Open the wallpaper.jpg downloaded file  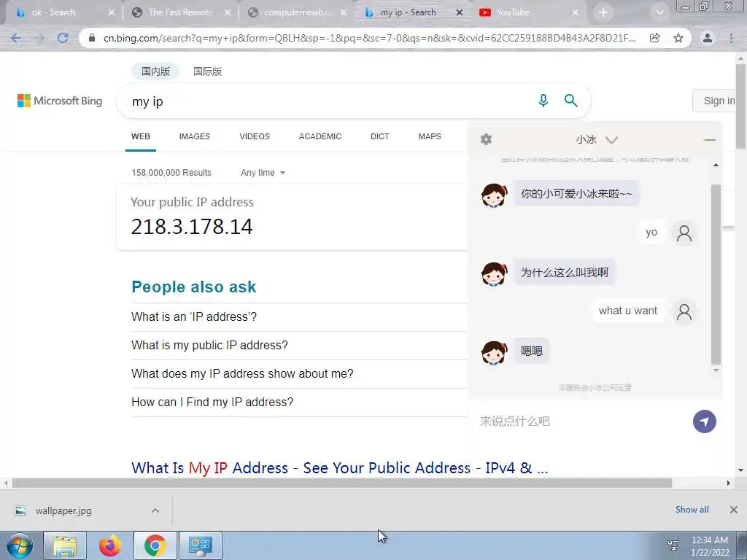[63, 510]
